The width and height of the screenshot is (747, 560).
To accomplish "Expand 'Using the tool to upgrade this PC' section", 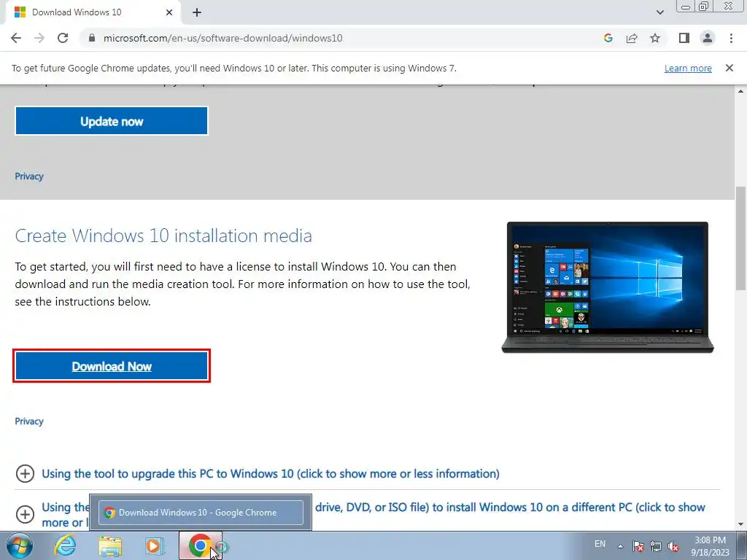I will point(271,474).
